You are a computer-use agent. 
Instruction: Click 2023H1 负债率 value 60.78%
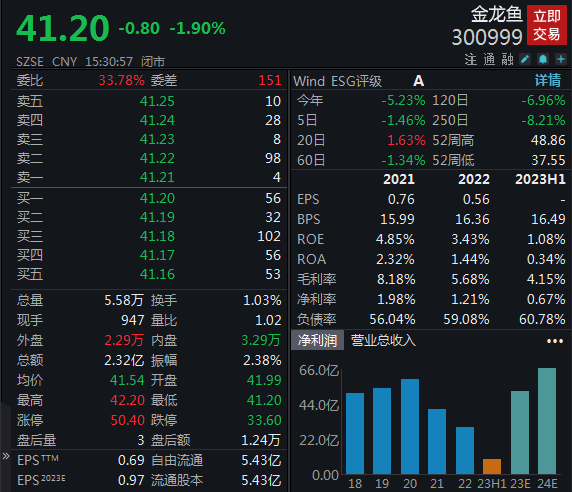click(542, 319)
